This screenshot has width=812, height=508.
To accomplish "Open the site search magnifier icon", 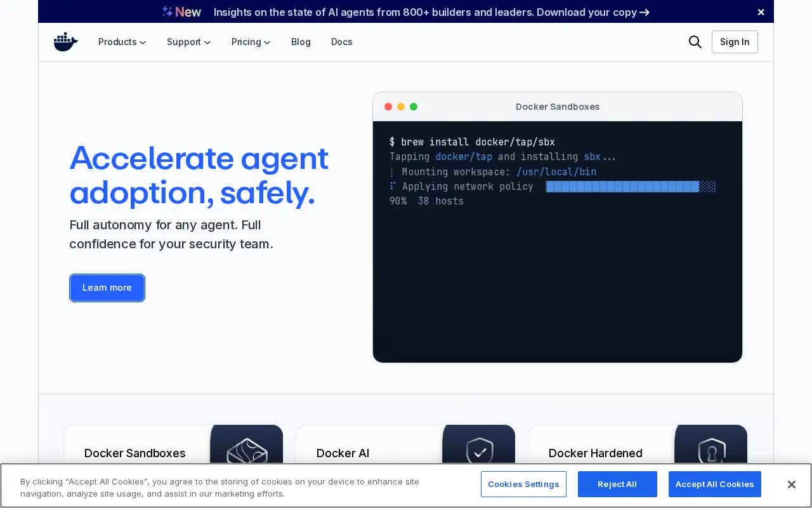I will pos(695,42).
